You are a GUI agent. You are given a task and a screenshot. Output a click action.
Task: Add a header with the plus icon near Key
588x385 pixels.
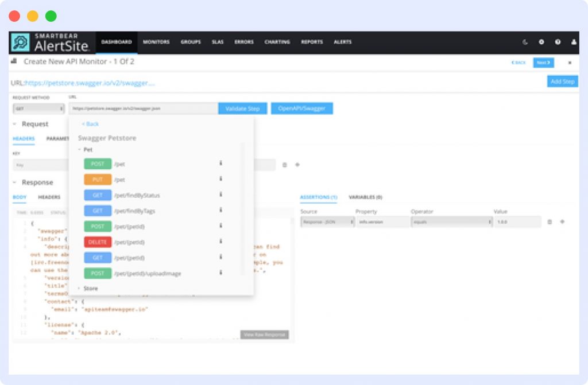pos(297,165)
